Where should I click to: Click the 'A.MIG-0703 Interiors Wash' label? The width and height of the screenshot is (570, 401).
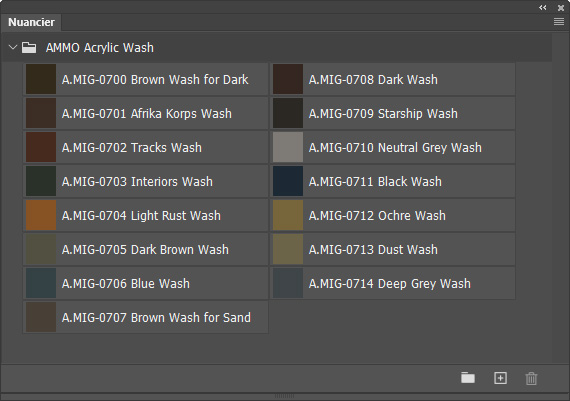tap(137, 181)
